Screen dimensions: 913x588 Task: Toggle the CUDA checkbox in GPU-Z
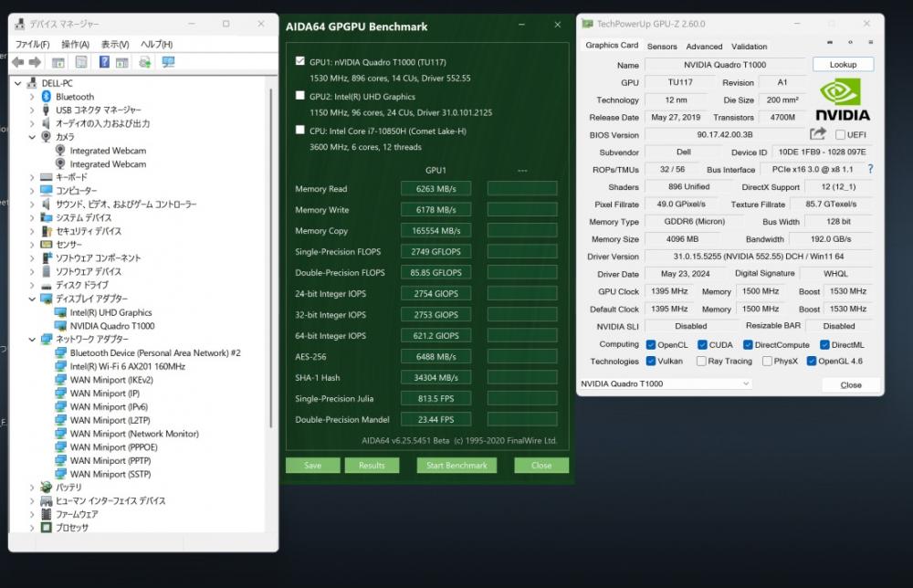pos(702,344)
